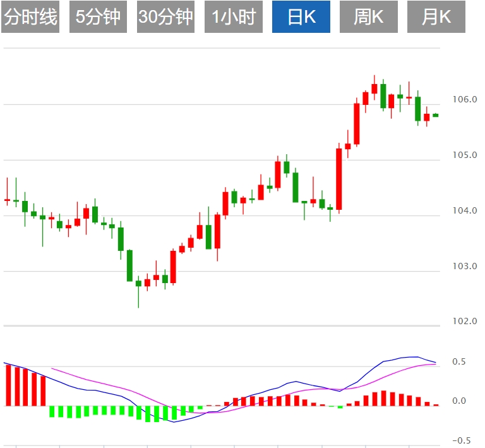Viewport: 485px width, 448px height.
Task: Click the highest red candle above 106
Action: [374, 88]
